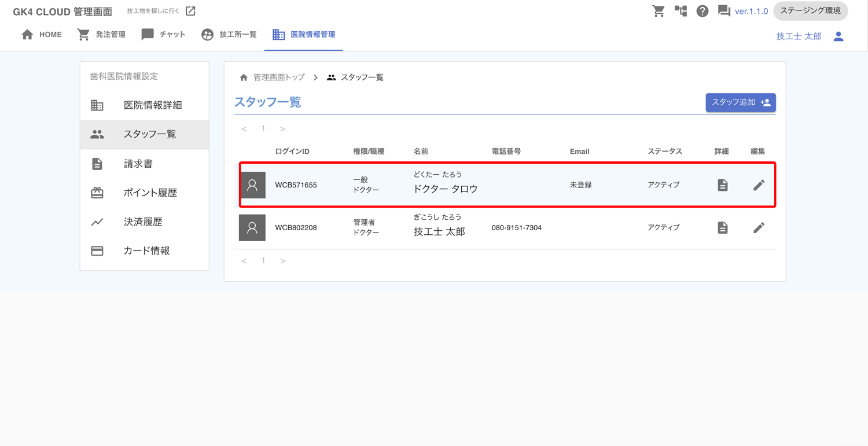The width and height of the screenshot is (868, 446).
Task: Open details document icon for WCB571655
Action: (x=722, y=185)
